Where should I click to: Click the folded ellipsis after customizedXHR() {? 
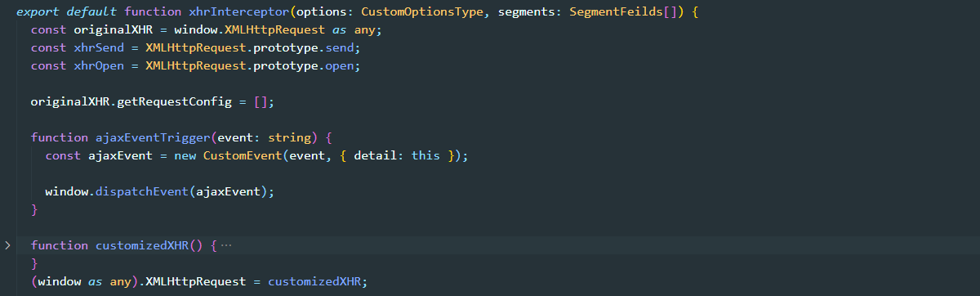click(226, 245)
